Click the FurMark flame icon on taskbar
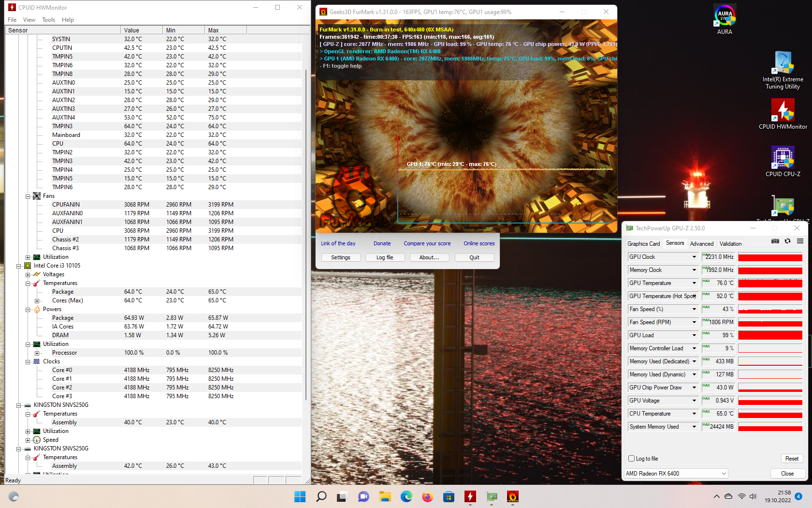This screenshot has height=508, width=812. click(x=513, y=496)
